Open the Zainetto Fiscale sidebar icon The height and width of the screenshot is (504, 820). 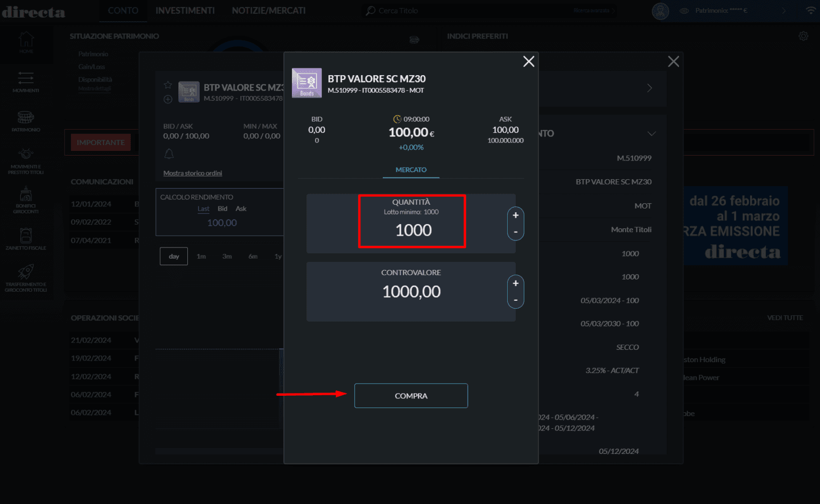[x=26, y=238]
